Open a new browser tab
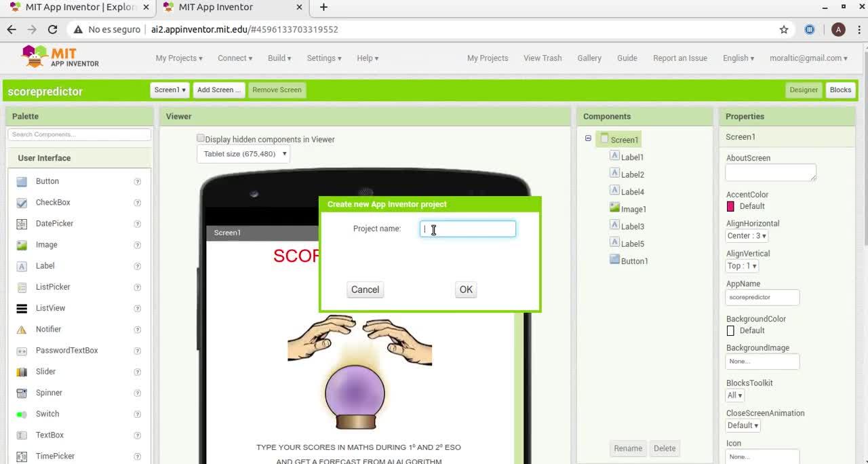The image size is (868, 464). click(323, 7)
